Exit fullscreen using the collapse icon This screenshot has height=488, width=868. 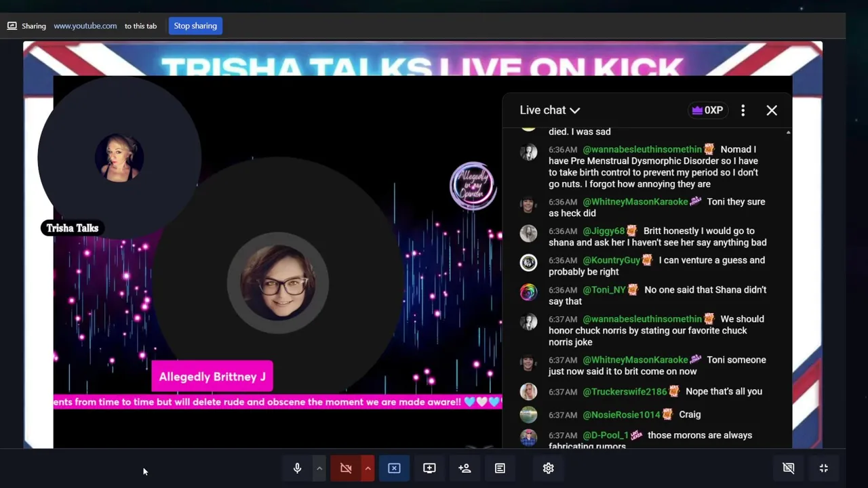(824, 468)
